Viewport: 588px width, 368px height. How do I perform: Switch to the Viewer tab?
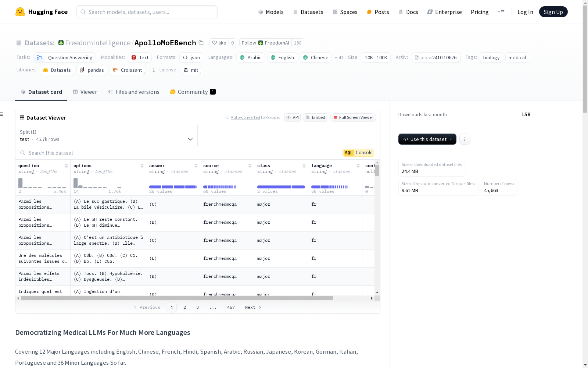pyautogui.click(x=85, y=92)
